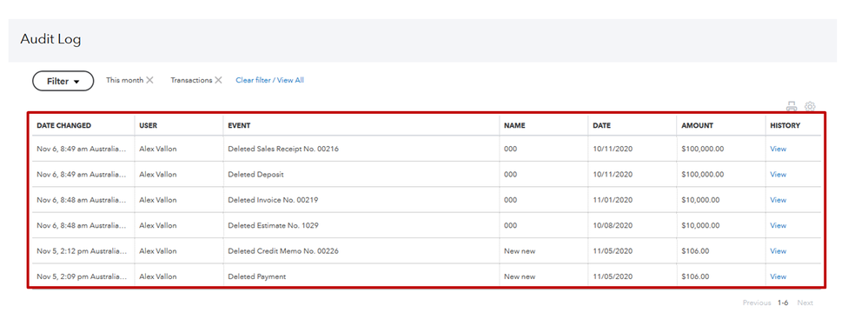The image size is (868, 326).
Task: Open the Filter dropdown
Action: pos(63,82)
